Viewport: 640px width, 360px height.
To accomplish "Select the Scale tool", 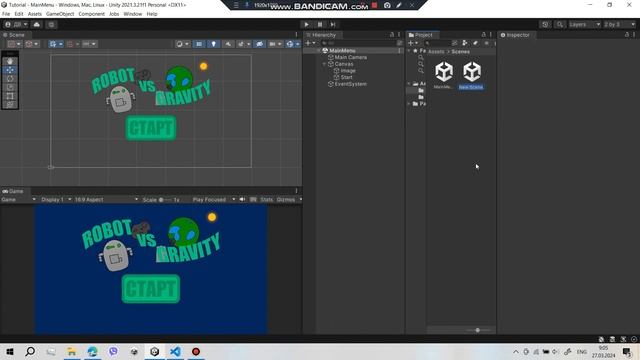I will [10, 87].
